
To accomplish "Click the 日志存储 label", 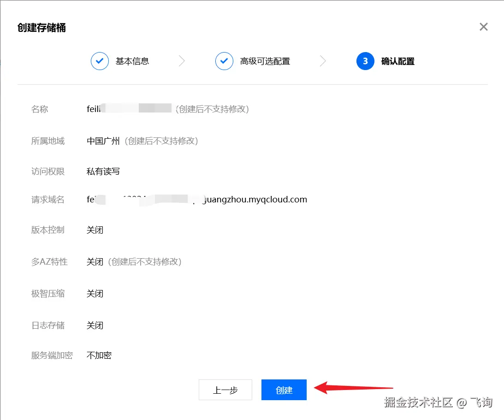I will tap(47, 325).
